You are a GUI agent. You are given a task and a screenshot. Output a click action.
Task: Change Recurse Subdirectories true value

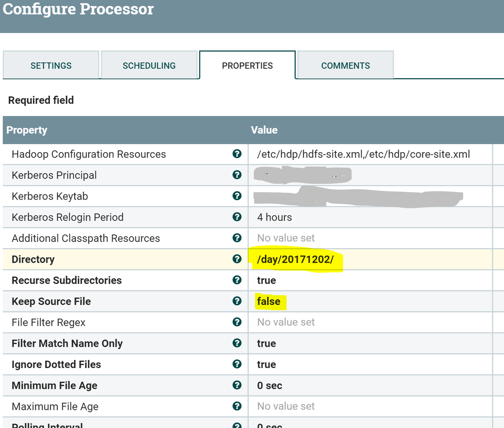[266, 280]
